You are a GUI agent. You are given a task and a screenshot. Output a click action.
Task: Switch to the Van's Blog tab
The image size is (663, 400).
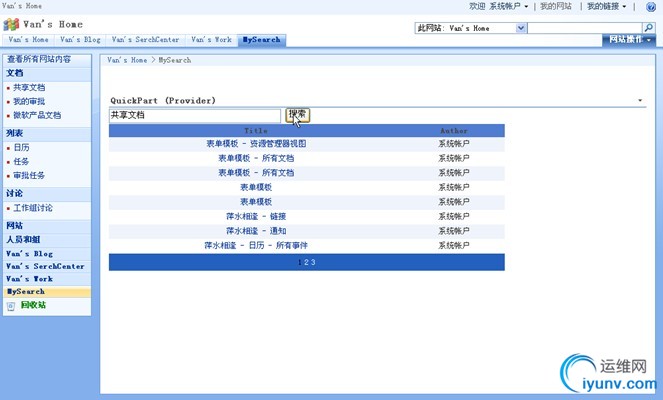[x=80, y=40]
